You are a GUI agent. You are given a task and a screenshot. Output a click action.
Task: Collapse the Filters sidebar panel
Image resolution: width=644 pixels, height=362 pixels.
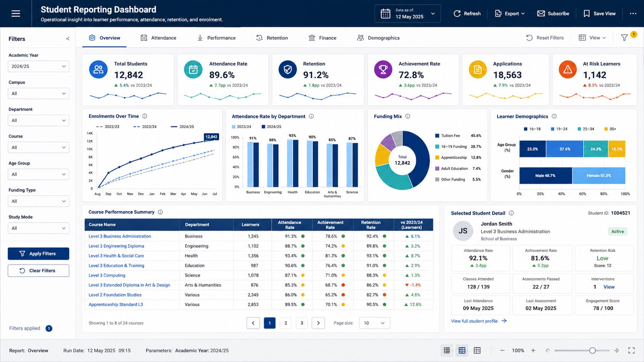(x=67, y=38)
